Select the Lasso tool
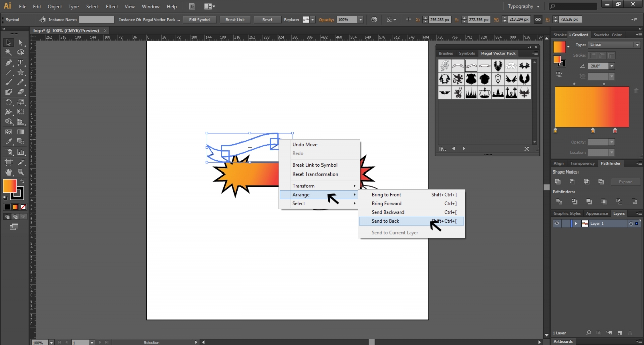Screen dimensions: 644x345 21,52
